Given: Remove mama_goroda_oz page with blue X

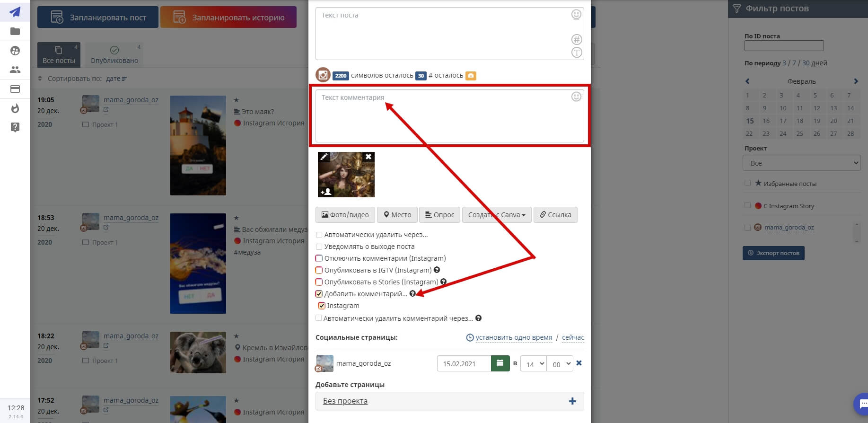Looking at the screenshot, I should [x=579, y=363].
